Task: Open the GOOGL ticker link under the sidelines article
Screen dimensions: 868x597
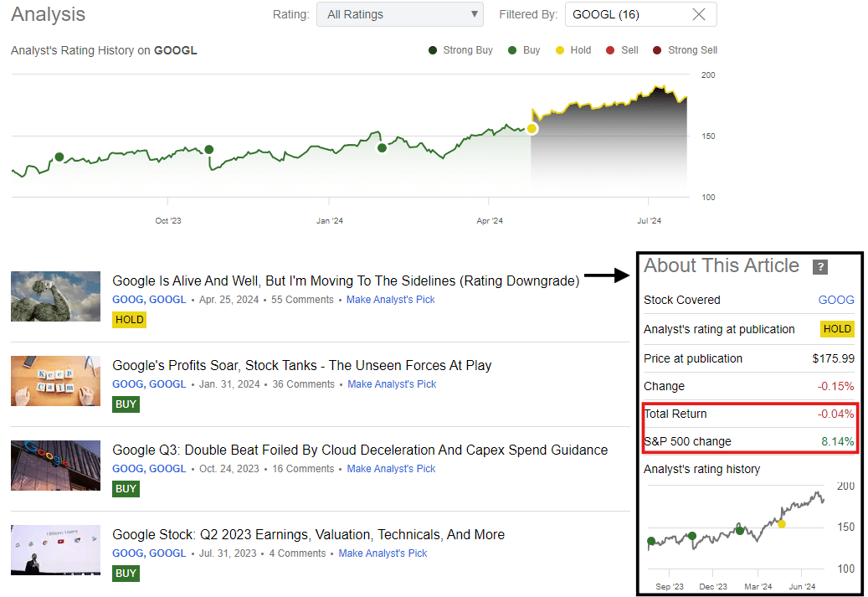Action: tap(167, 299)
